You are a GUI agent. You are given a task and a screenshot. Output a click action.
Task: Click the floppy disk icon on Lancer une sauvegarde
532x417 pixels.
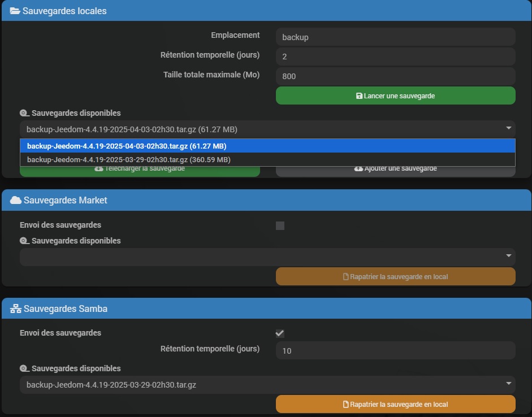coord(359,96)
